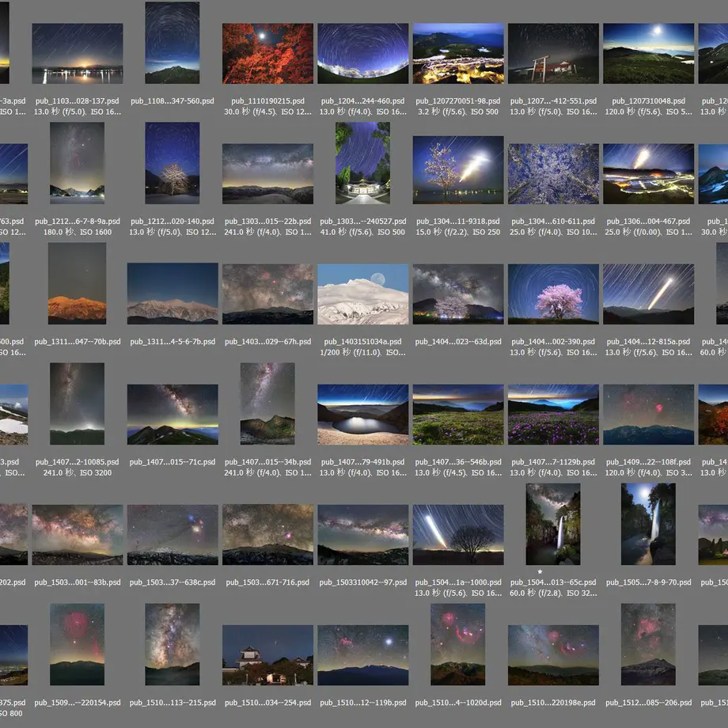
Task: Click the exposure text starting "30.0 秒 (f/4.5)"
Action: [268, 112]
